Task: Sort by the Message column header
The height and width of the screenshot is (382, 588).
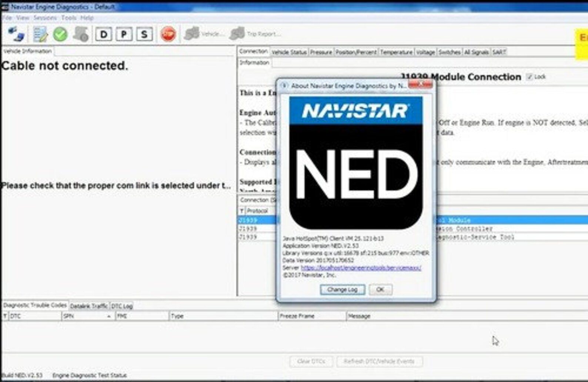Action: tap(467, 316)
